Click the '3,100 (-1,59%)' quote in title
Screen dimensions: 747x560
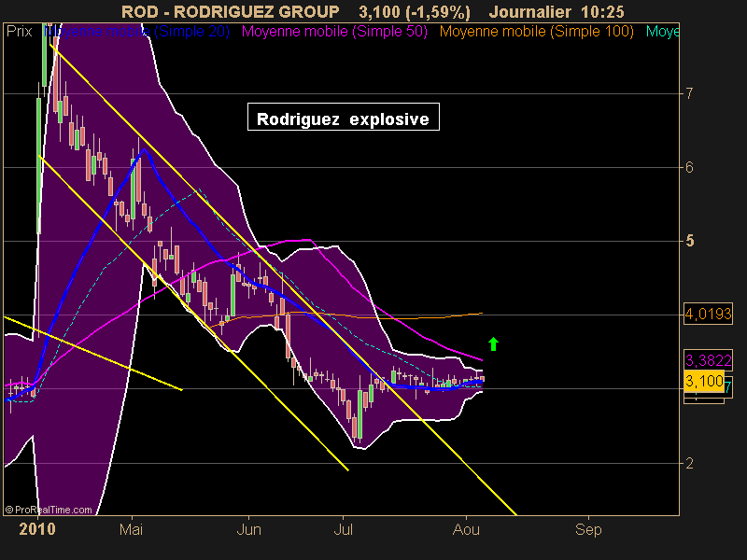pyautogui.click(x=415, y=11)
